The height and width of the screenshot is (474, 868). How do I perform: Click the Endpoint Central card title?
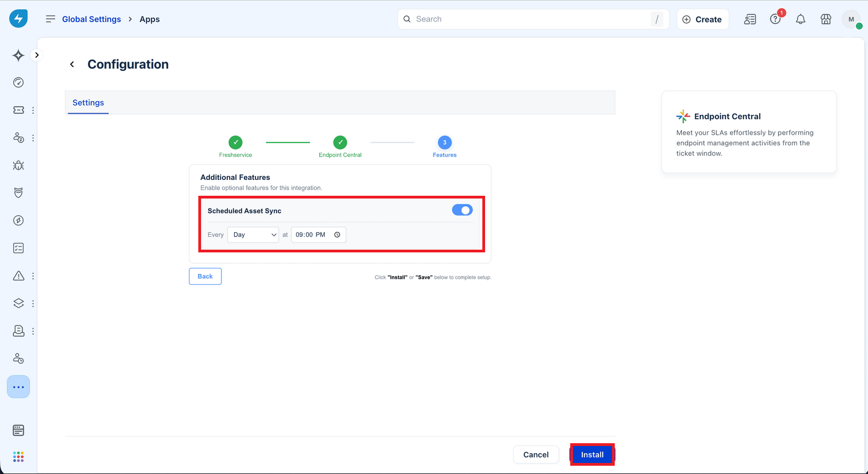727,117
